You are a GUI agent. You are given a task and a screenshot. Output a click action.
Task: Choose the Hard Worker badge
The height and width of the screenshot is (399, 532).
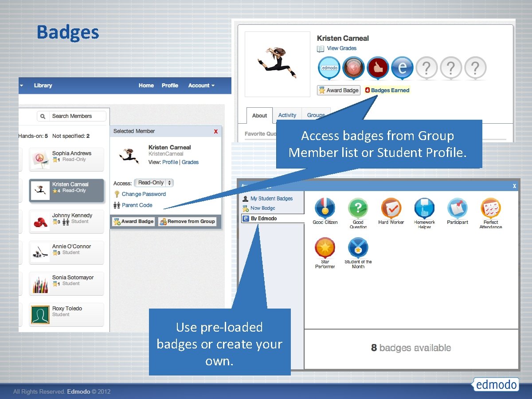pos(391,207)
